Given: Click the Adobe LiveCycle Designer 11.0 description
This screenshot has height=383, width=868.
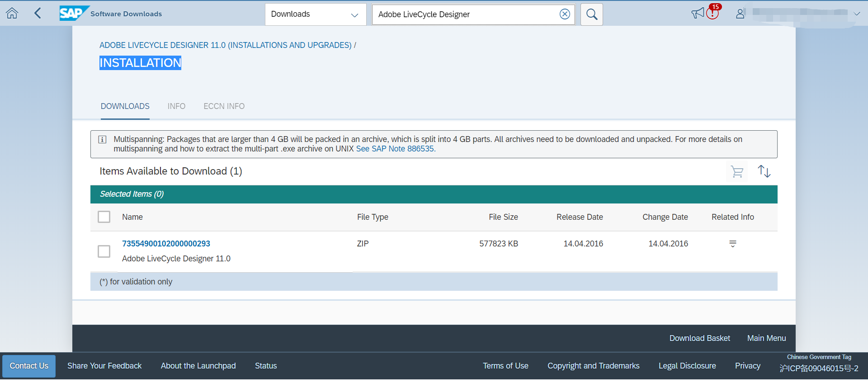Looking at the screenshot, I should pos(176,259).
